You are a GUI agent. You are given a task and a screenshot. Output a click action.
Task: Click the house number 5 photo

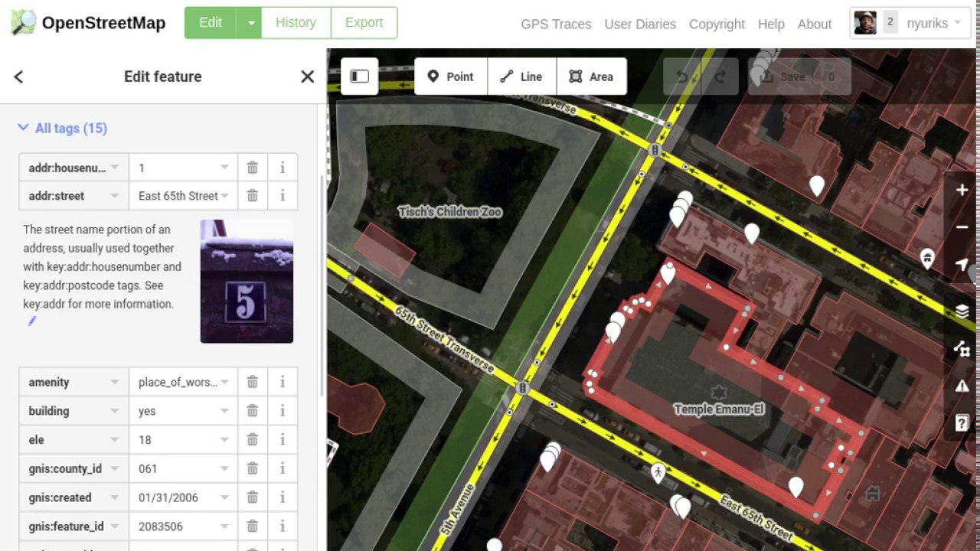[x=247, y=282]
